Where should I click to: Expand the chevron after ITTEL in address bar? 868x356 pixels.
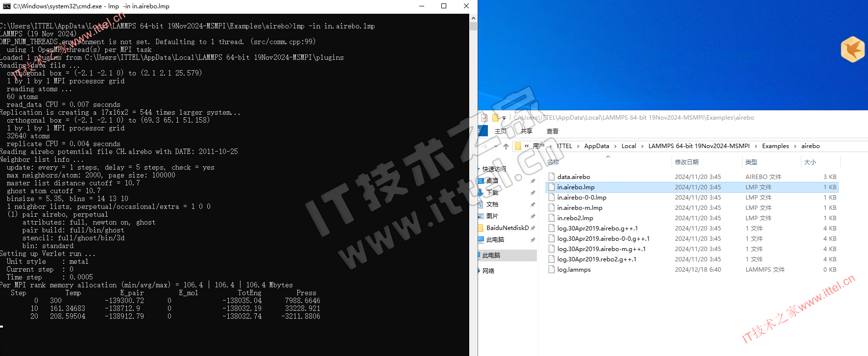pyautogui.click(x=578, y=146)
